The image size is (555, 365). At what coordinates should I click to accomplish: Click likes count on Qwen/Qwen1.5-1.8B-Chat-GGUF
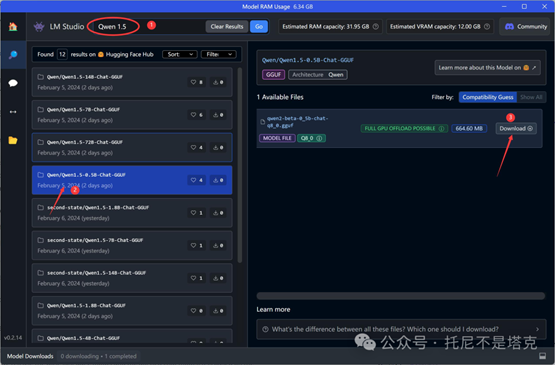197,311
